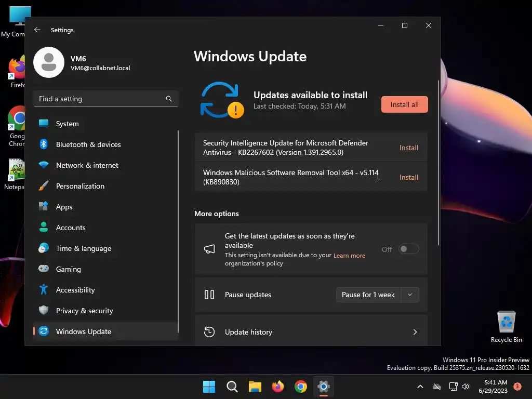Click 'Updates available to install' text
This screenshot has height=399, width=532.
pyautogui.click(x=310, y=95)
